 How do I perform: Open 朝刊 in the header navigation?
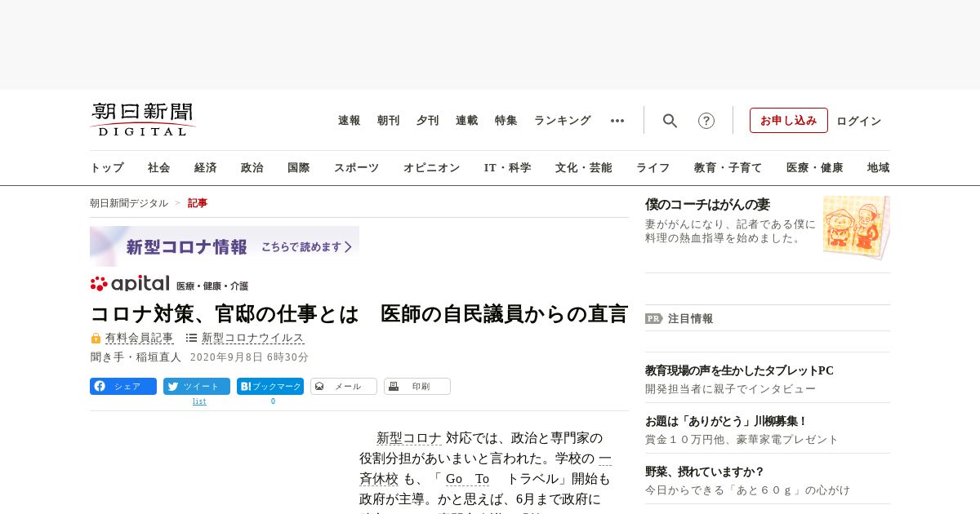[x=389, y=121]
